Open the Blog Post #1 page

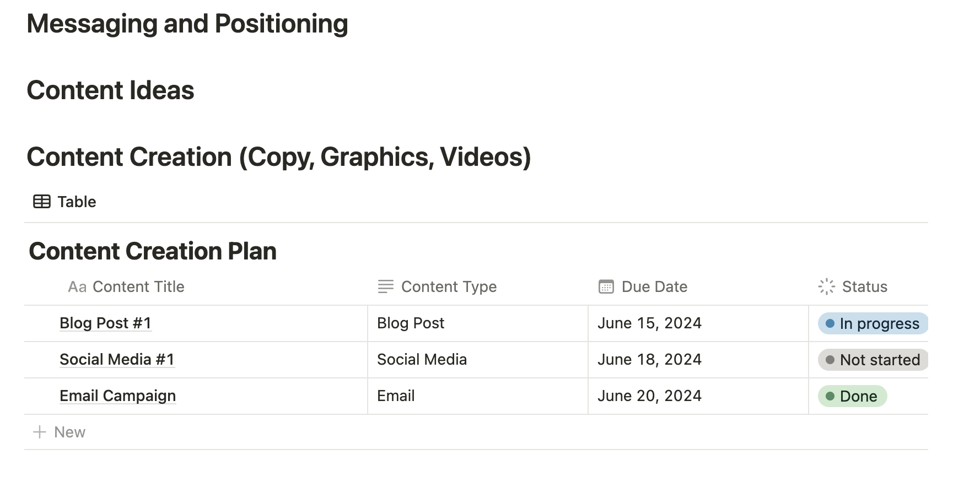105,323
